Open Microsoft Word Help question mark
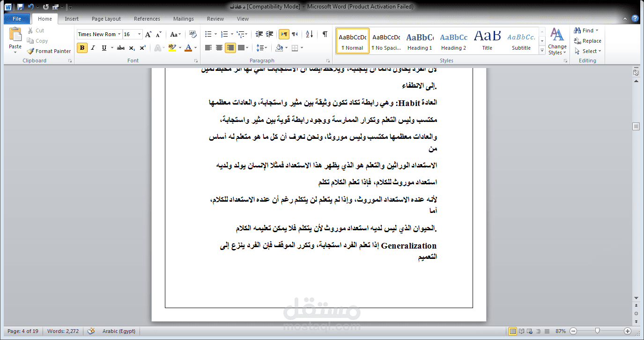This screenshot has width=644, height=340. coord(635,19)
